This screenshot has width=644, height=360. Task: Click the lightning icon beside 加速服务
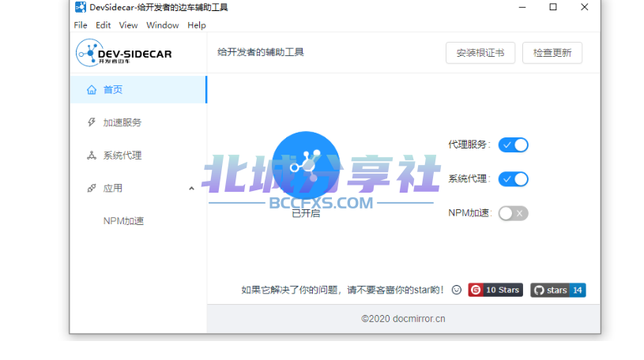coord(92,122)
